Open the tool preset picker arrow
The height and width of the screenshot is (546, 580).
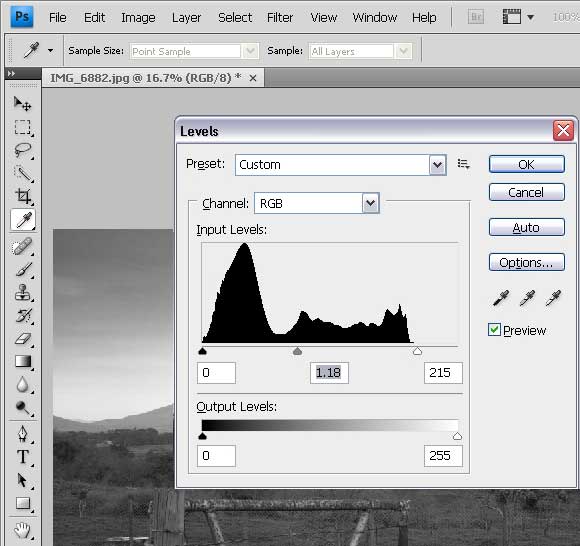(x=50, y=50)
